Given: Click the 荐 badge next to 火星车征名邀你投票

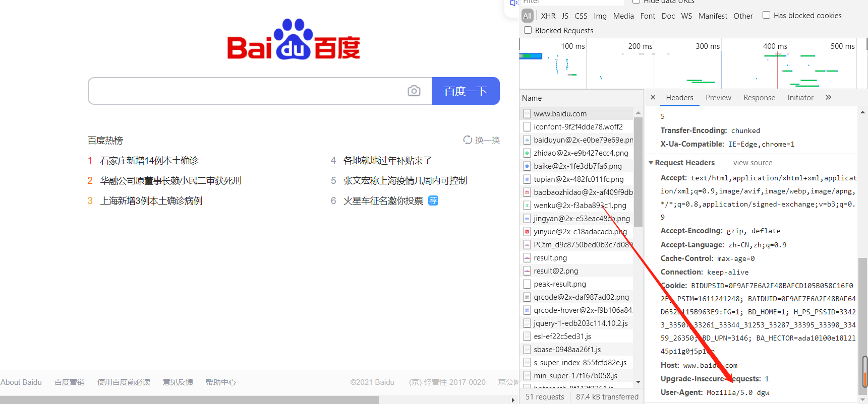Looking at the screenshot, I should coord(433,200).
